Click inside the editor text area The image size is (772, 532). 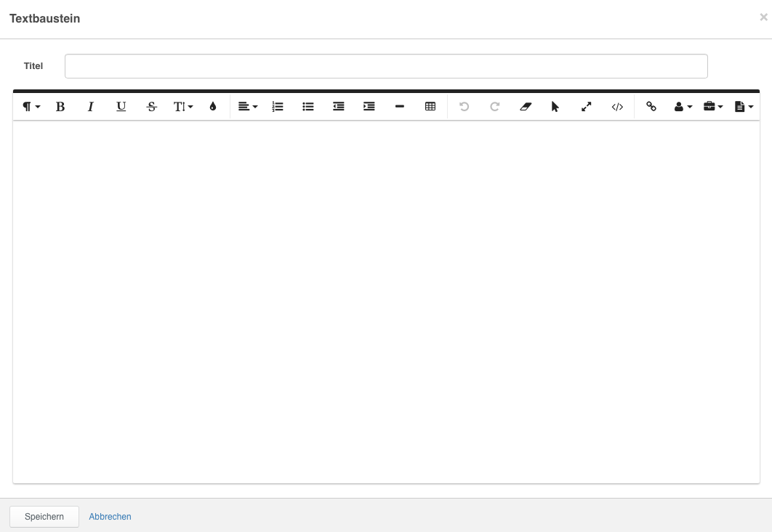(x=386, y=302)
